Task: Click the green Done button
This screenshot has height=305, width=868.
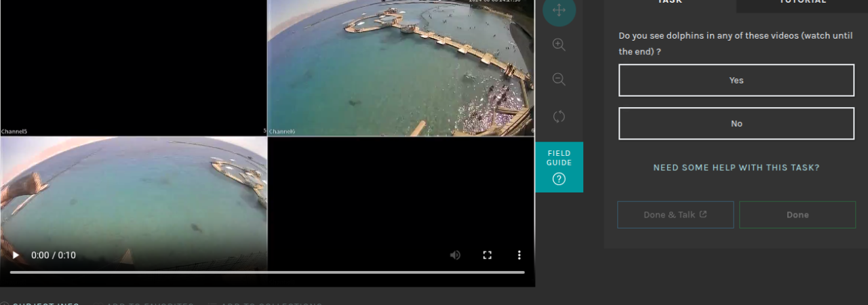Action: tap(797, 214)
